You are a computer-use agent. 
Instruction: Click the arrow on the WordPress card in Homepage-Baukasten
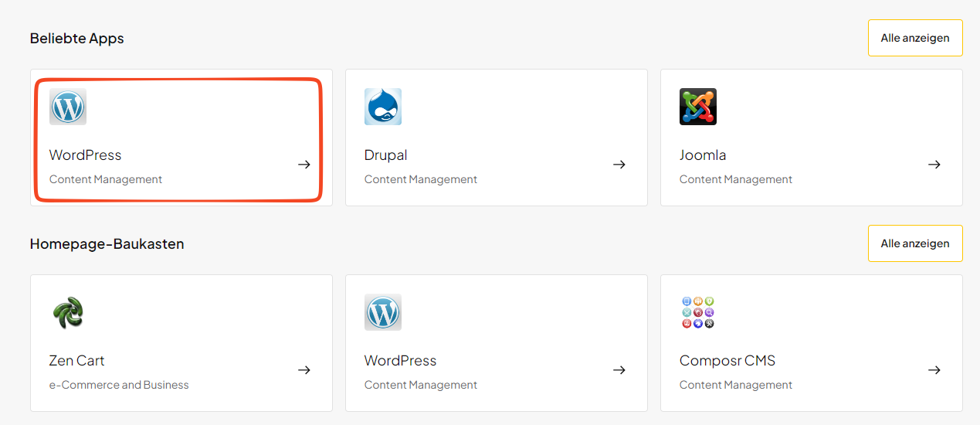tap(619, 370)
